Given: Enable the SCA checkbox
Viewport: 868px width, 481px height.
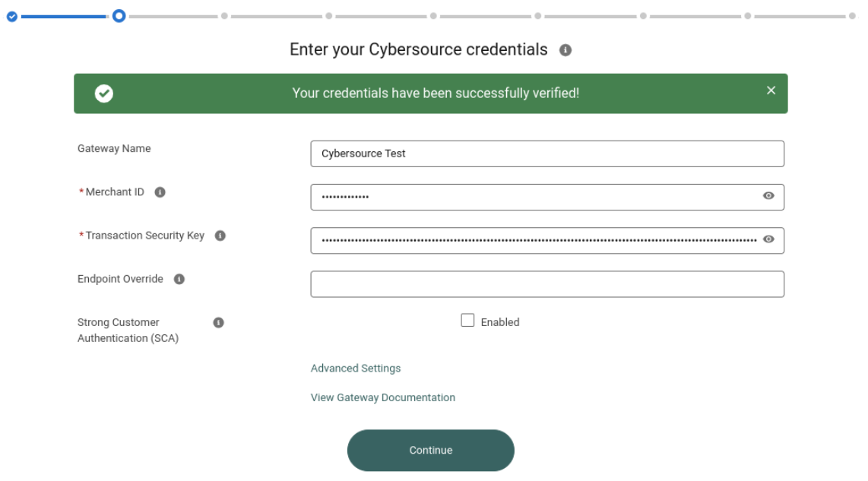Looking at the screenshot, I should 467,321.
